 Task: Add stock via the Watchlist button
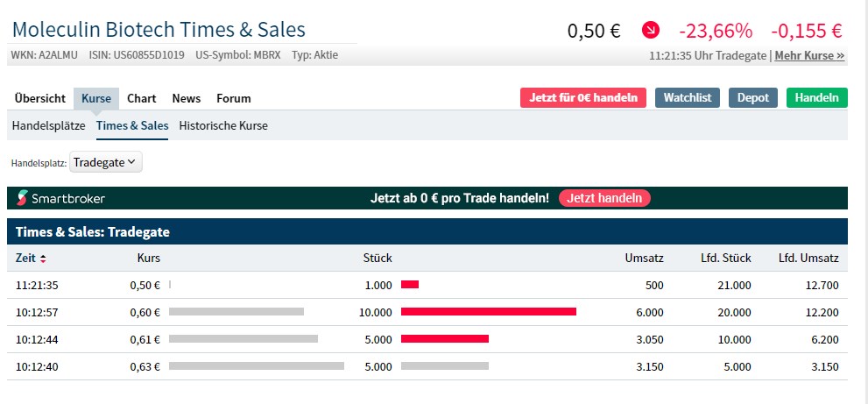687,97
